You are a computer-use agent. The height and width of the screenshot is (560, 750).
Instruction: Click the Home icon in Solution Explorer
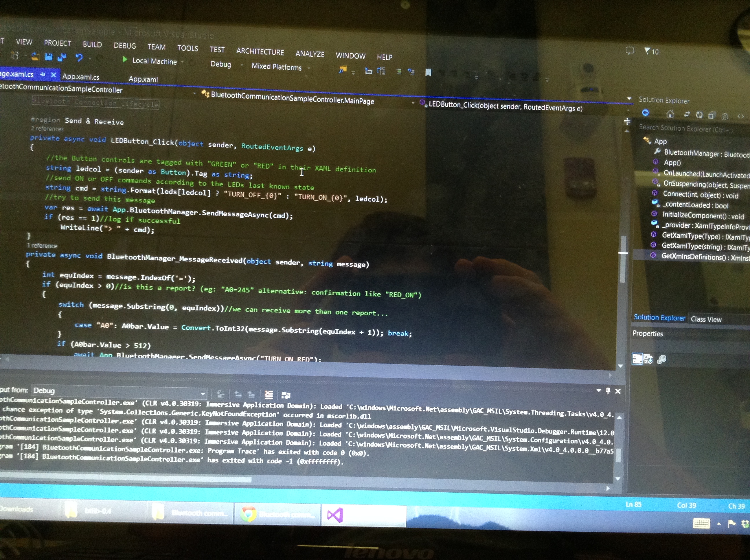pos(670,114)
